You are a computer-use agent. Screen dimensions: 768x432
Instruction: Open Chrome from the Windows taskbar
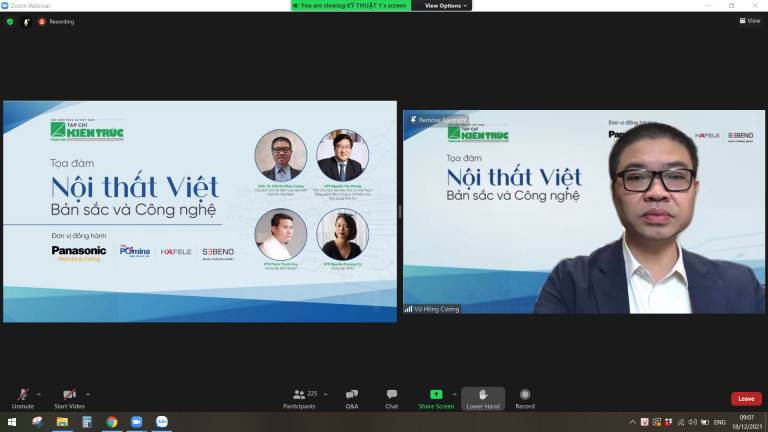point(112,422)
